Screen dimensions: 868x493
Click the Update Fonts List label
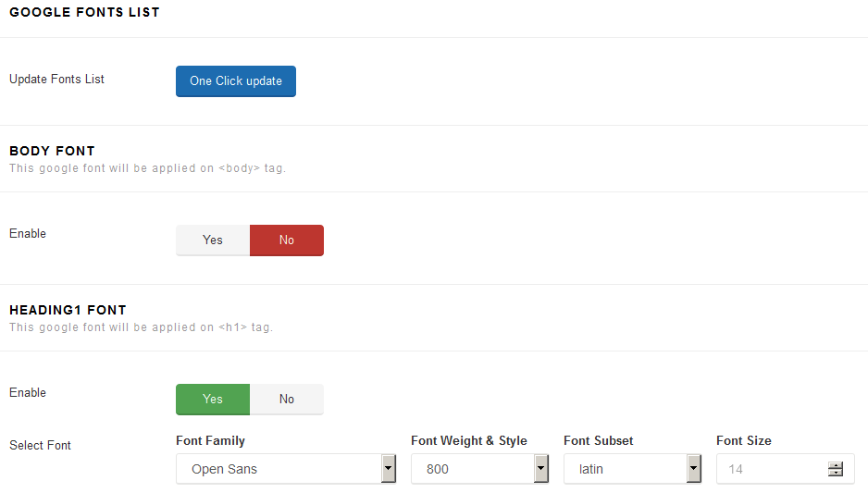click(56, 80)
